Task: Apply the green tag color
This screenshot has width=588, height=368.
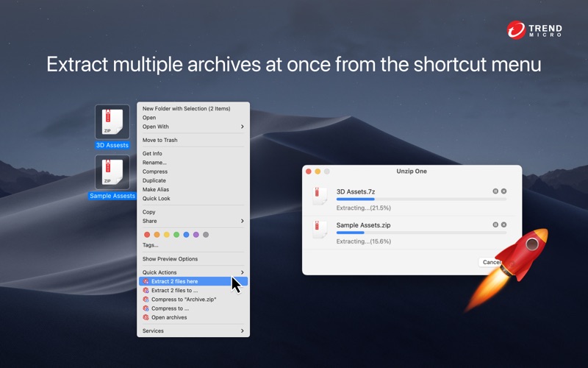Action: 176,235
